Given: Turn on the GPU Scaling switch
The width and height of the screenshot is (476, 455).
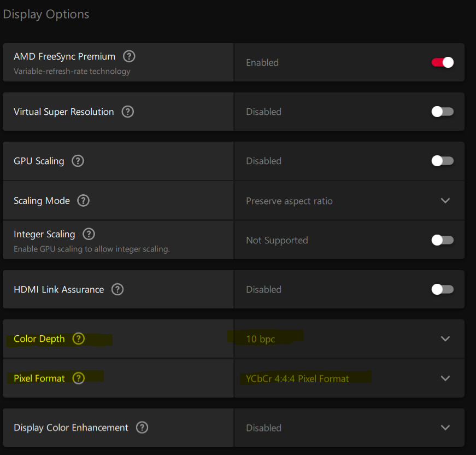Looking at the screenshot, I should pyautogui.click(x=443, y=161).
